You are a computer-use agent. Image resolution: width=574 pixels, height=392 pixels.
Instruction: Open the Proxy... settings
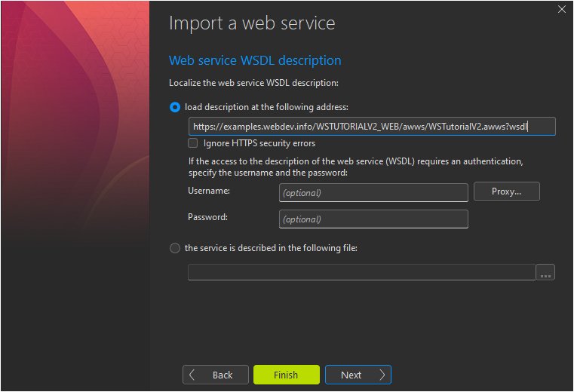pyautogui.click(x=507, y=191)
